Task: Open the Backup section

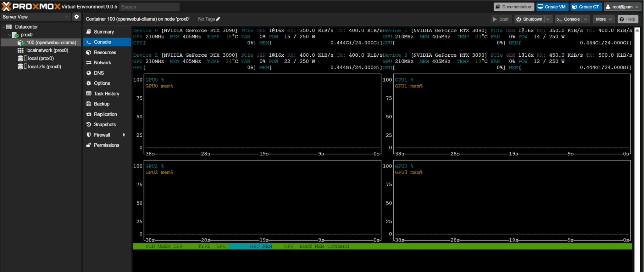Action: [x=102, y=104]
